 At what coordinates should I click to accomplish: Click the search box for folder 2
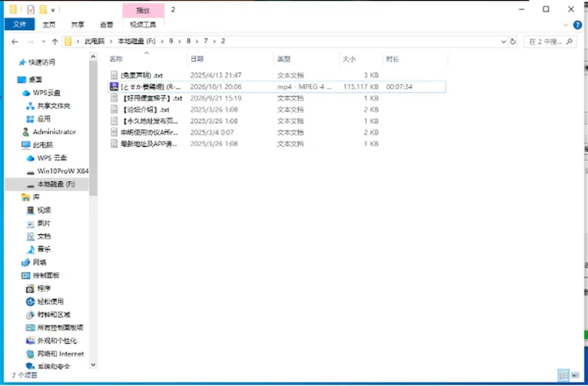tap(550, 42)
